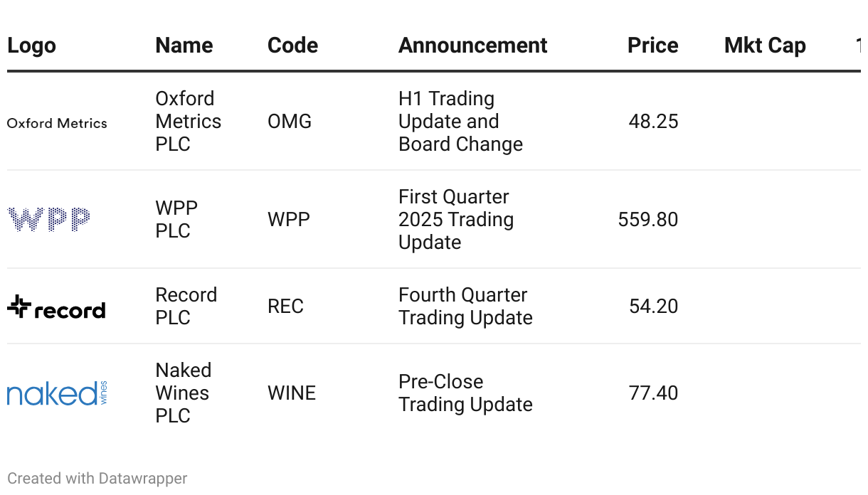Open the Pre-Close Trading Update announcement
Image resolution: width=868 pixels, height=495 pixels.
(465, 393)
